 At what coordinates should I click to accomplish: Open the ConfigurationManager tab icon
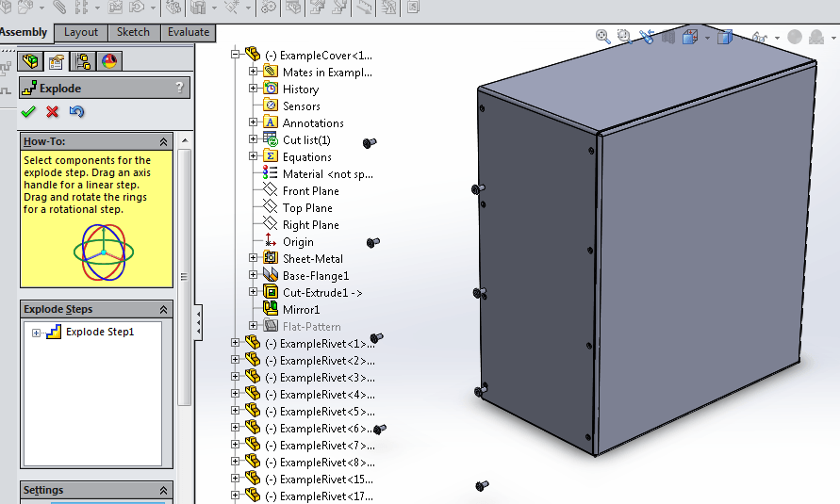[x=83, y=61]
